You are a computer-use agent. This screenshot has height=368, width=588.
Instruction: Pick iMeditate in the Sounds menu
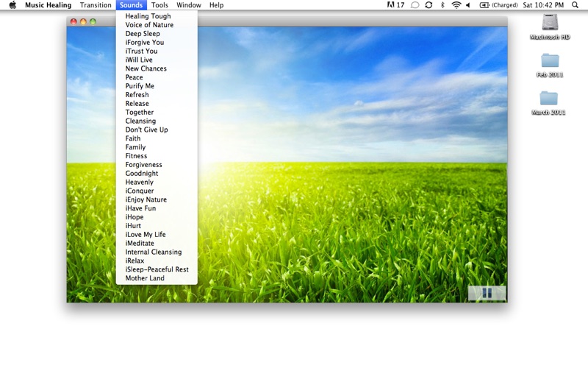[140, 244]
